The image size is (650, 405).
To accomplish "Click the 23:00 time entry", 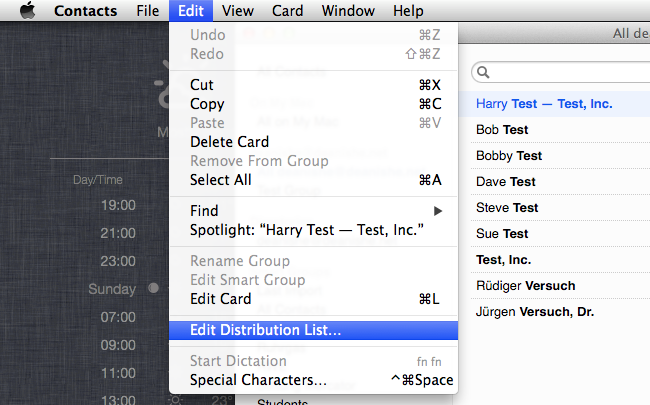I will pos(118,261).
